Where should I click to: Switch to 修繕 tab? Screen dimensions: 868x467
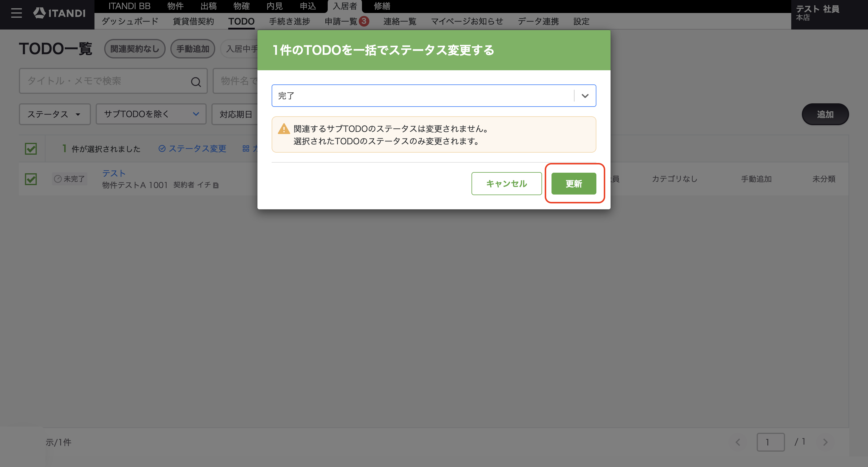(x=382, y=6)
